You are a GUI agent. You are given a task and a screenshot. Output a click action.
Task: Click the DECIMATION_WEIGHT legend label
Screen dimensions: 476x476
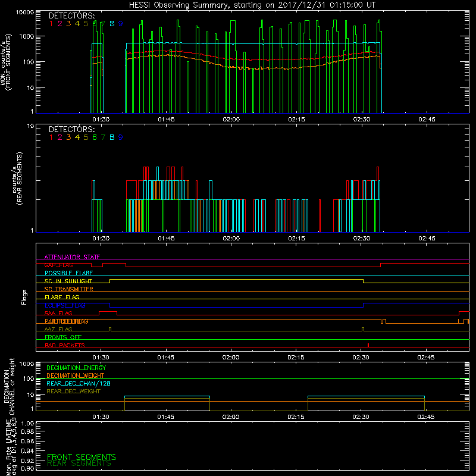(76, 375)
